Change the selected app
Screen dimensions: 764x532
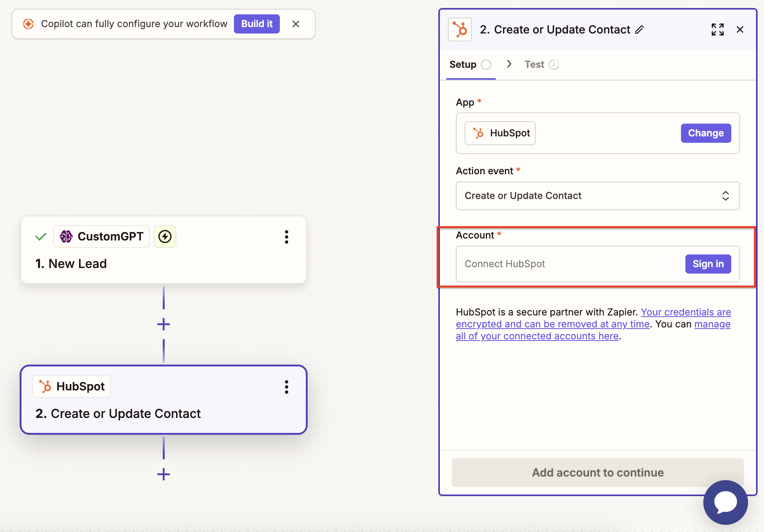tap(706, 133)
